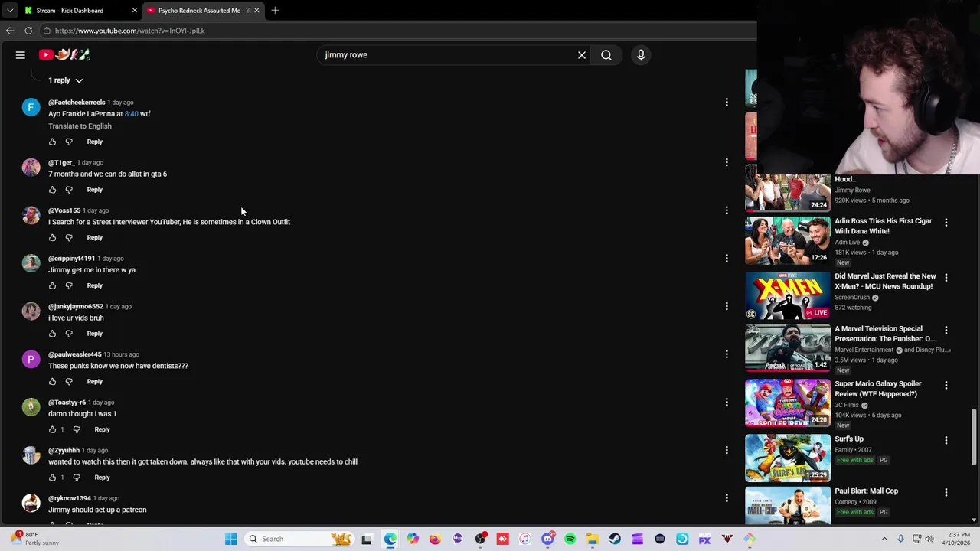Image resolution: width=980 pixels, height=551 pixels.
Task: Switch to Psycho Redneck Assaulted Me tab
Action: (204, 10)
